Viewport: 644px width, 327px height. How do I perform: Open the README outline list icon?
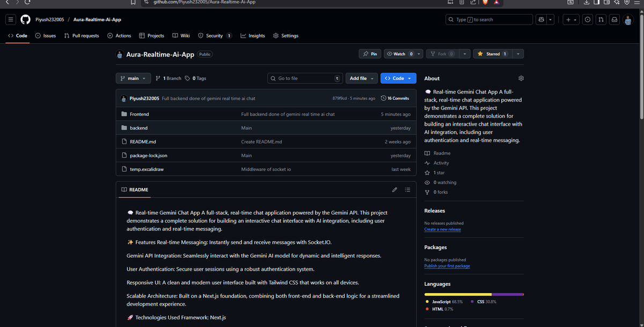(x=407, y=190)
